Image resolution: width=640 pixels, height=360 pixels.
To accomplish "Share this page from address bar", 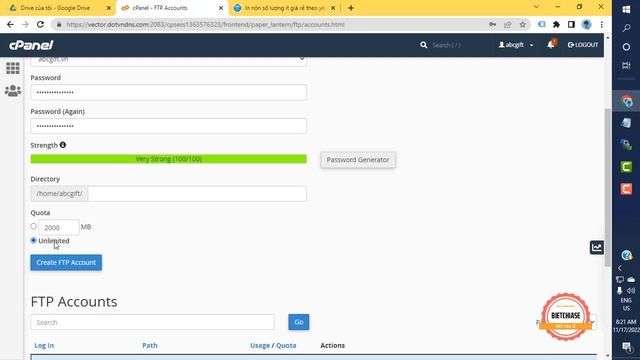I will pos(508,24).
